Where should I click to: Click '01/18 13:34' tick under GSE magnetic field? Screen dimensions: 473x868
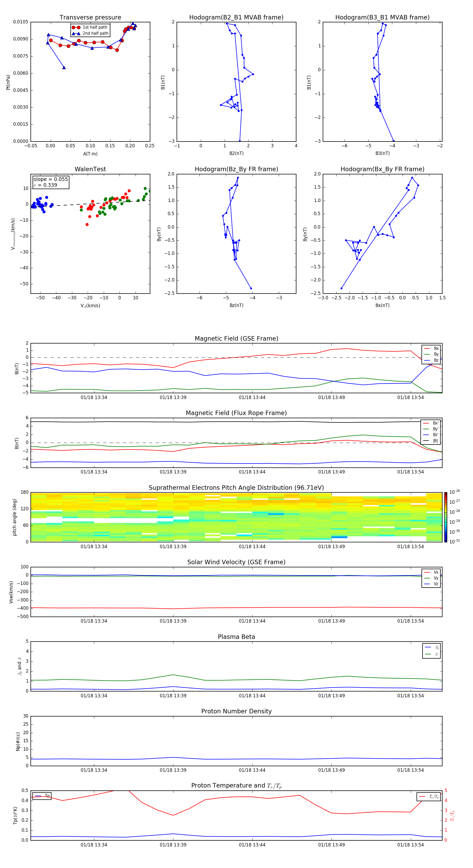(94, 398)
